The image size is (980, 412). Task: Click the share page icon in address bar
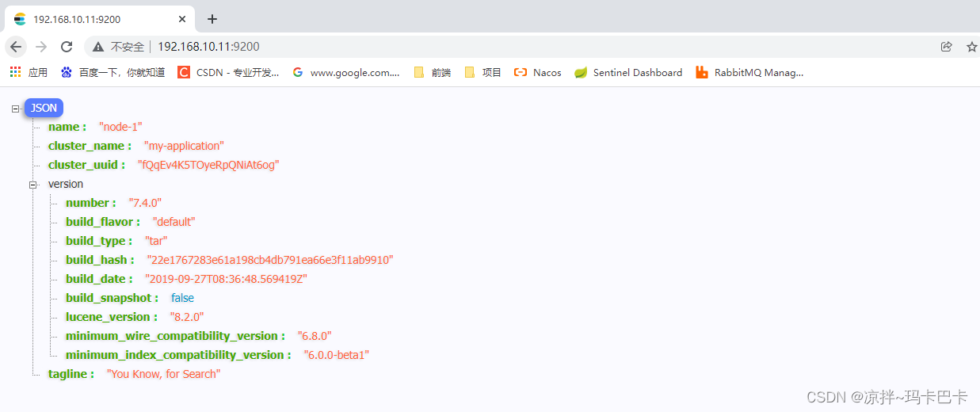tap(946, 47)
